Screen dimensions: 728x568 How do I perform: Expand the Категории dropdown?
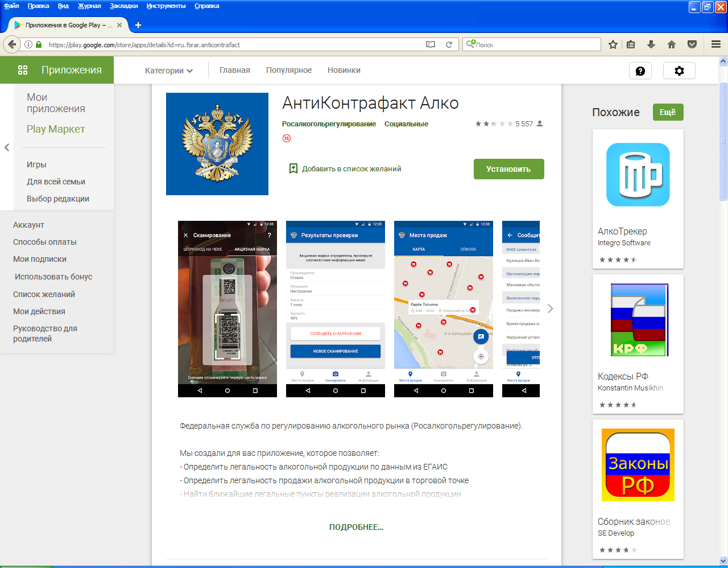[x=169, y=71]
